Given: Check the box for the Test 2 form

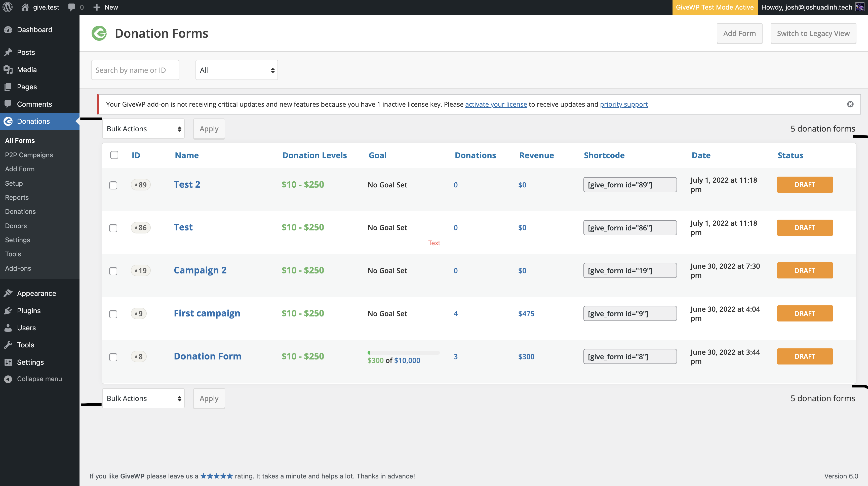Looking at the screenshot, I should tap(113, 185).
